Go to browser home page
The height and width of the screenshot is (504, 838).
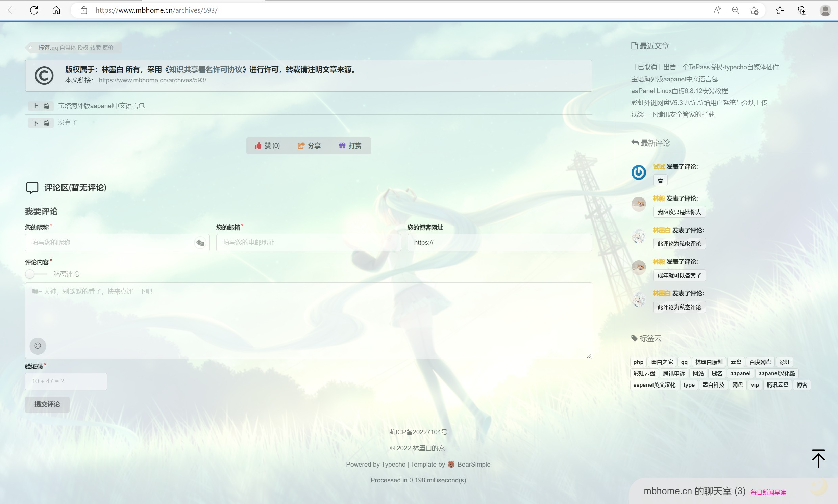[56, 10]
